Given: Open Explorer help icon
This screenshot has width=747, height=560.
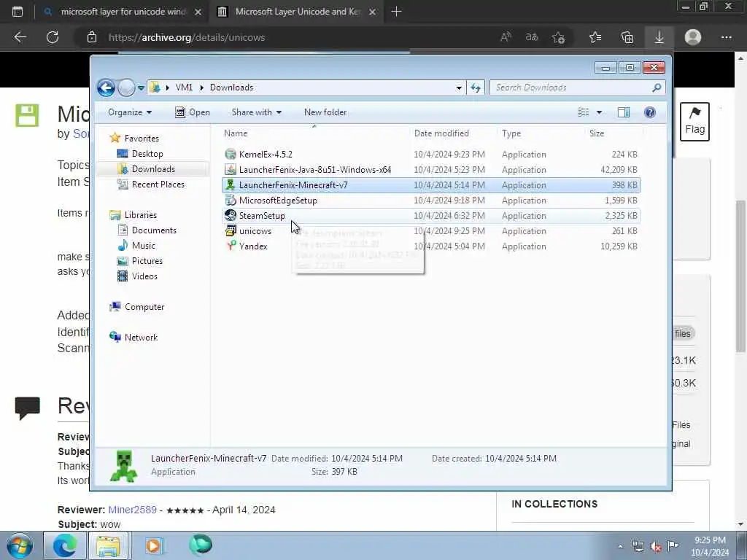Looking at the screenshot, I should (650, 112).
